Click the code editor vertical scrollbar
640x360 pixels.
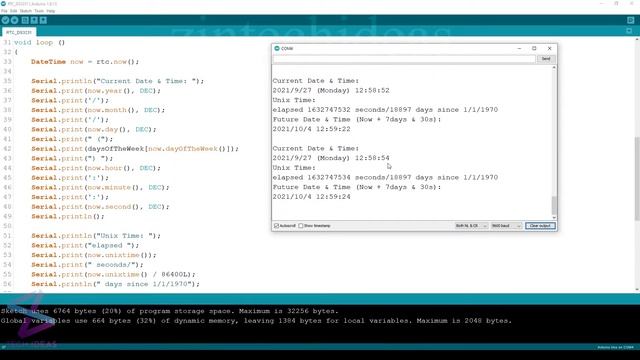637,179
